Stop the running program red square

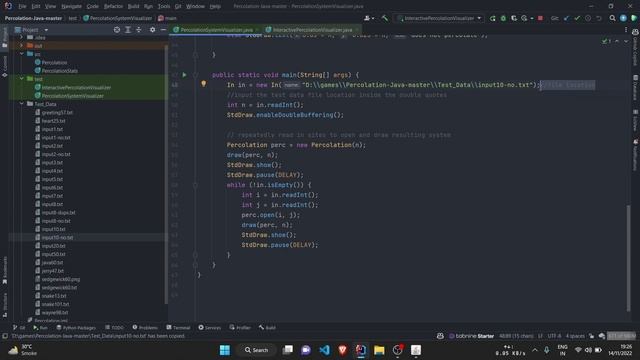point(540,18)
